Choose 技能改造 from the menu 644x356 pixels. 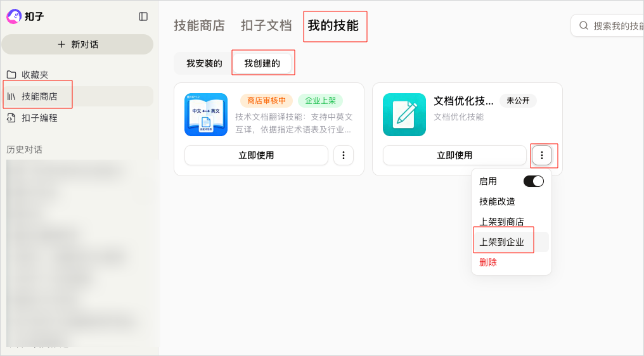pyautogui.click(x=512, y=201)
